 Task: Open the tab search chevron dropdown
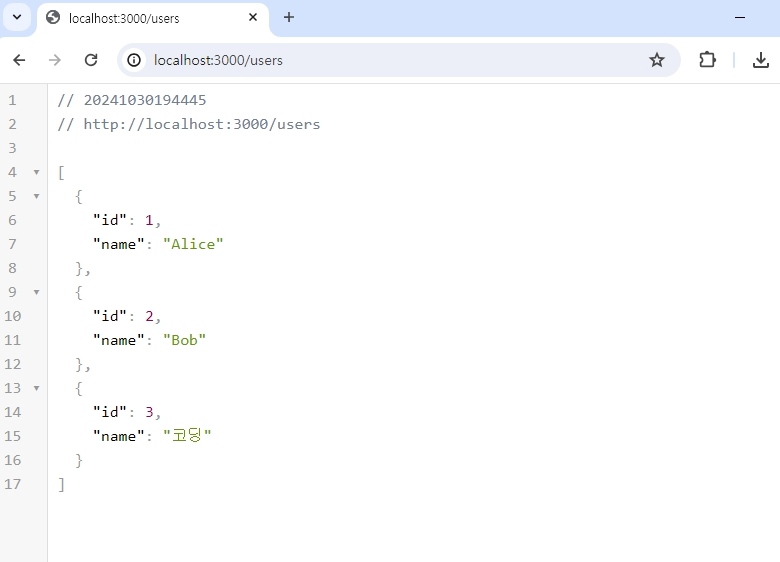tap(17, 17)
